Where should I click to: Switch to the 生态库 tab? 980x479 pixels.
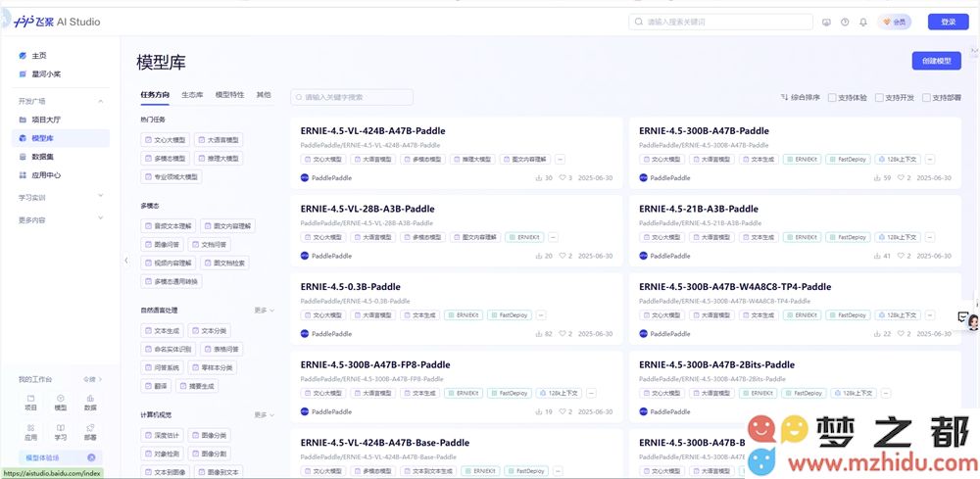[x=192, y=95]
